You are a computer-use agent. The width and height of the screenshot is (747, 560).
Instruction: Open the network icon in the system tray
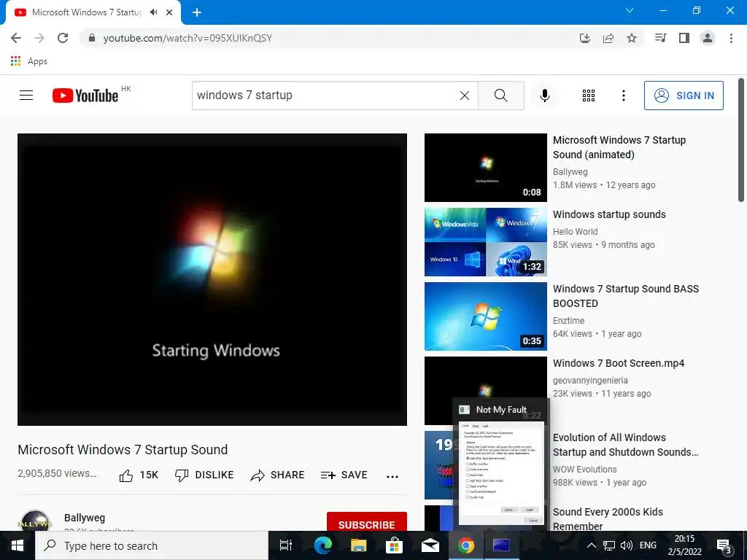pyautogui.click(x=609, y=545)
